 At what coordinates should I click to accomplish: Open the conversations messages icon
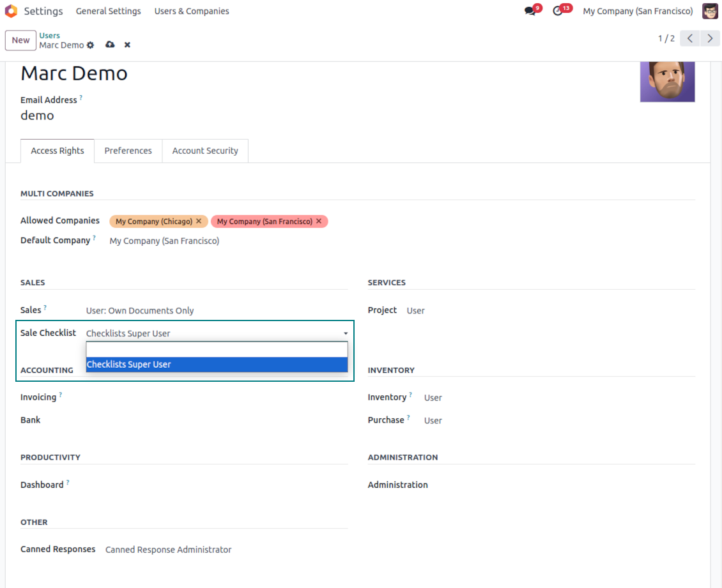pyautogui.click(x=530, y=11)
